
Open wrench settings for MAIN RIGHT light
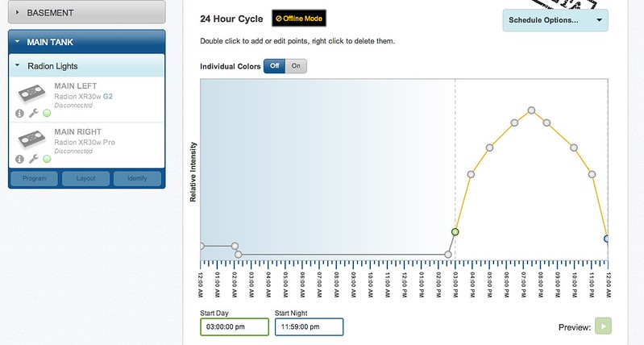pos(33,159)
